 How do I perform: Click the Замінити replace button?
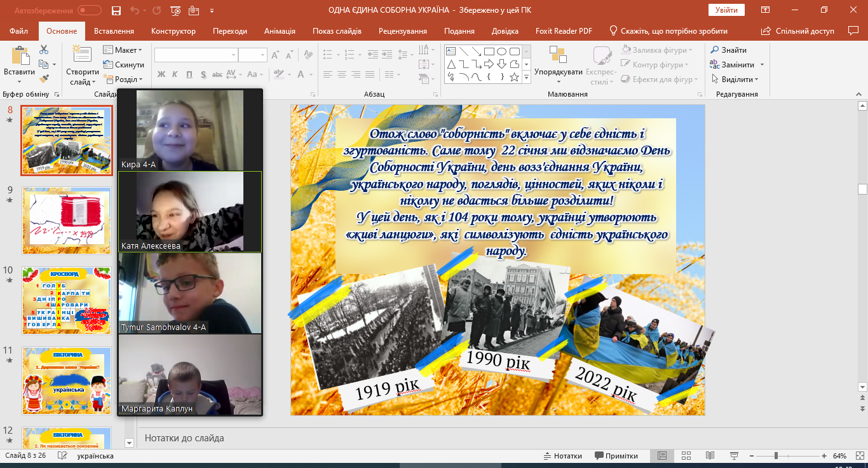tap(732, 64)
